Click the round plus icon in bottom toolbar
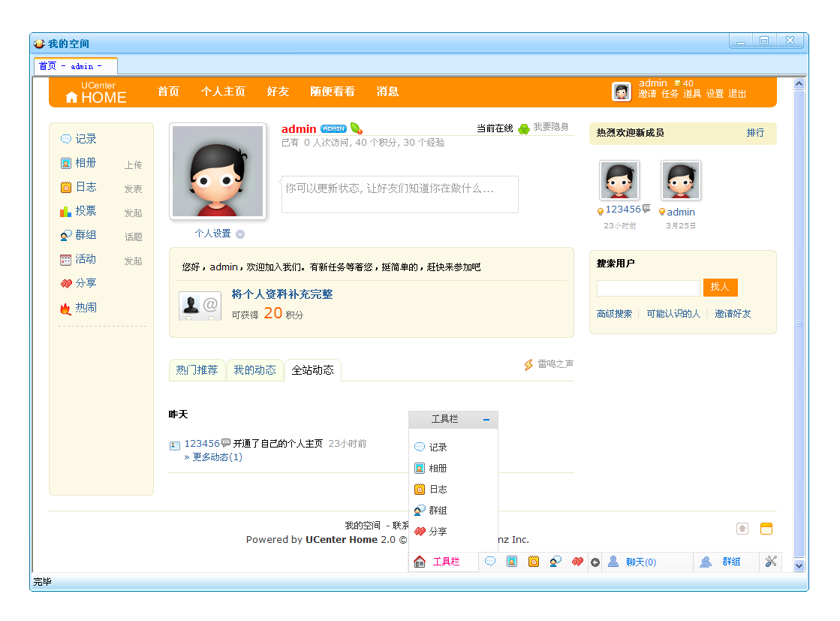This screenshot has width=840, height=621. click(x=595, y=562)
